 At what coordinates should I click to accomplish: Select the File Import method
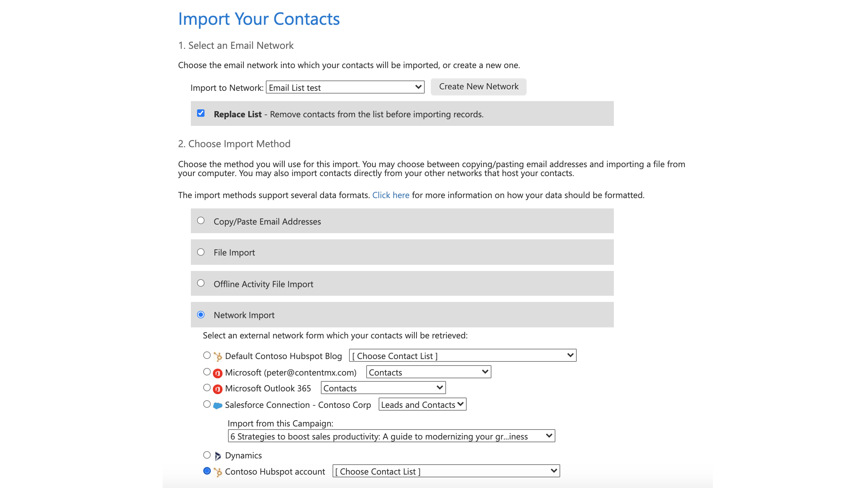201,252
